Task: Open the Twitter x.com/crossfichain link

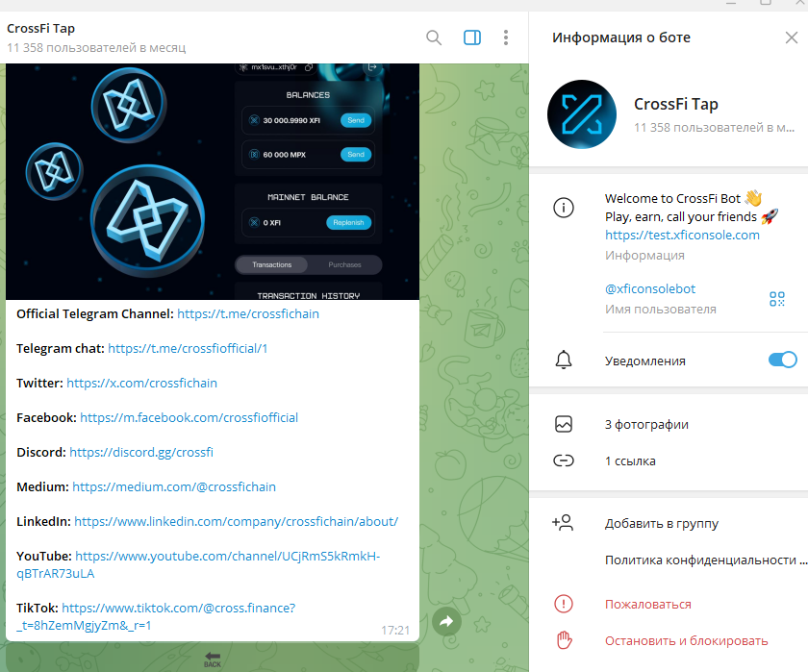Action: click(141, 384)
